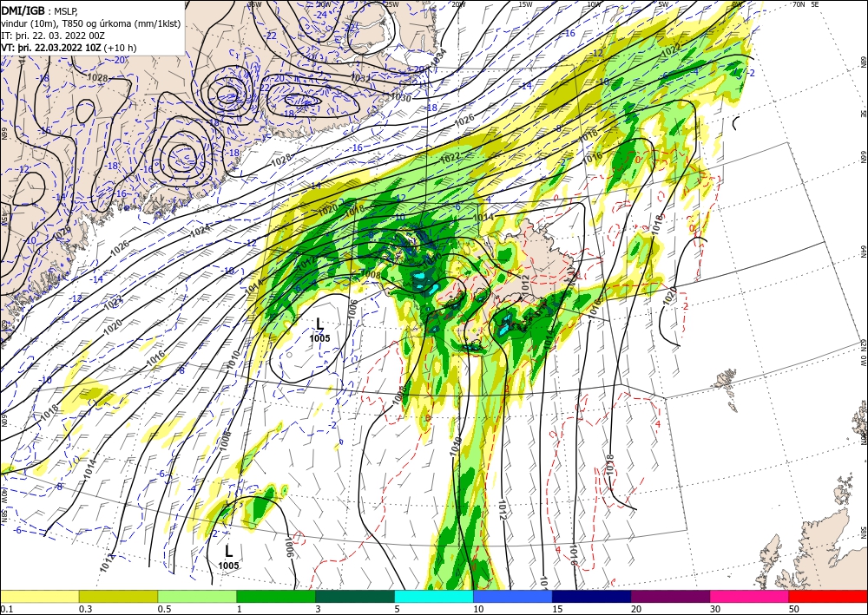Click the yellow 0.1–0.3 precipitation legend swatch
The image size is (868, 615).
point(39,596)
